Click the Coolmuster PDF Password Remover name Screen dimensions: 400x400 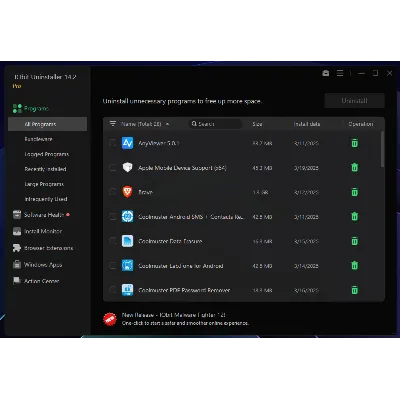184,290
